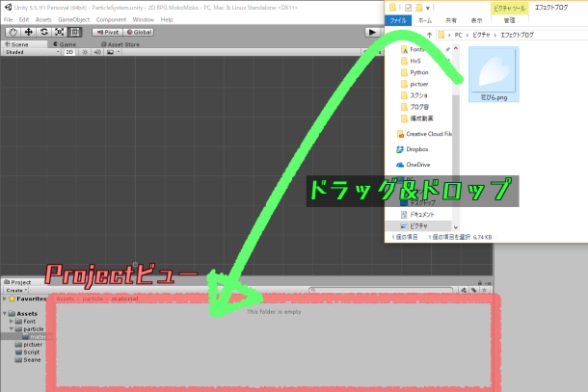Screen dimensions: 588x392
Task: Expand the Font folder arrow
Action: tap(12, 321)
